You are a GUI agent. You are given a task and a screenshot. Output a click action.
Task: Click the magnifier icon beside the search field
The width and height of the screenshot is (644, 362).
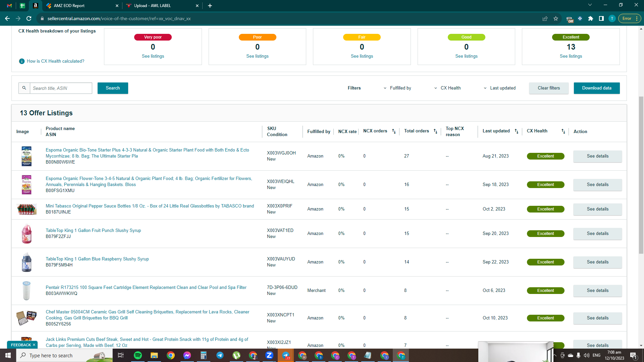[24, 88]
